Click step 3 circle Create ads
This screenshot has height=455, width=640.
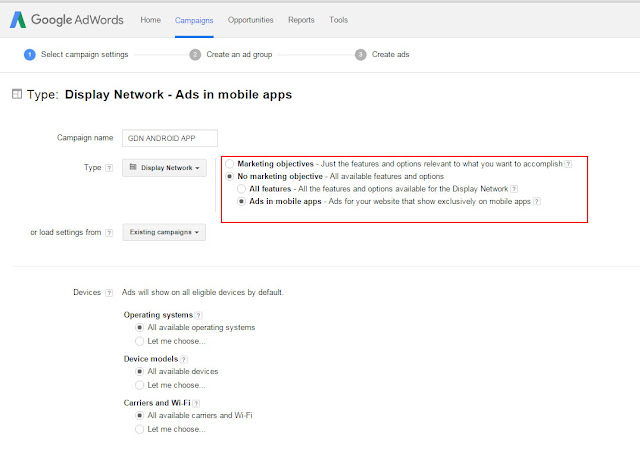point(360,55)
